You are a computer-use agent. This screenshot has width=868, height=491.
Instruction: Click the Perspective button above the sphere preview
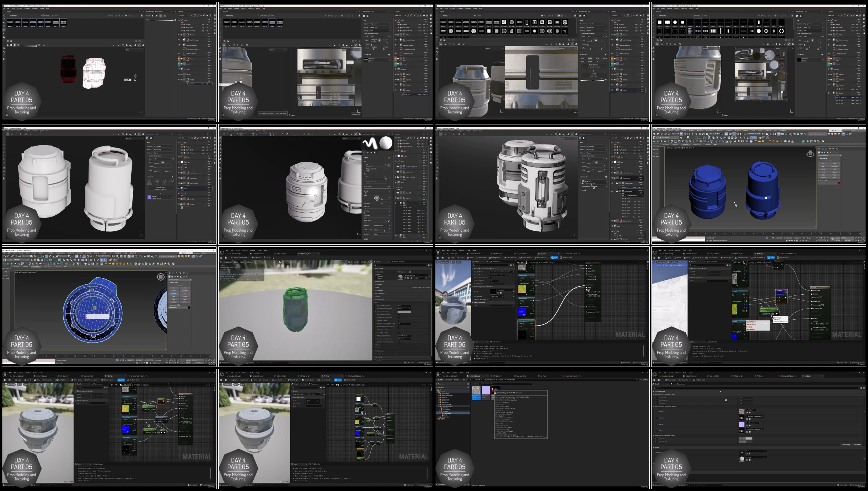(x=444, y=262)
